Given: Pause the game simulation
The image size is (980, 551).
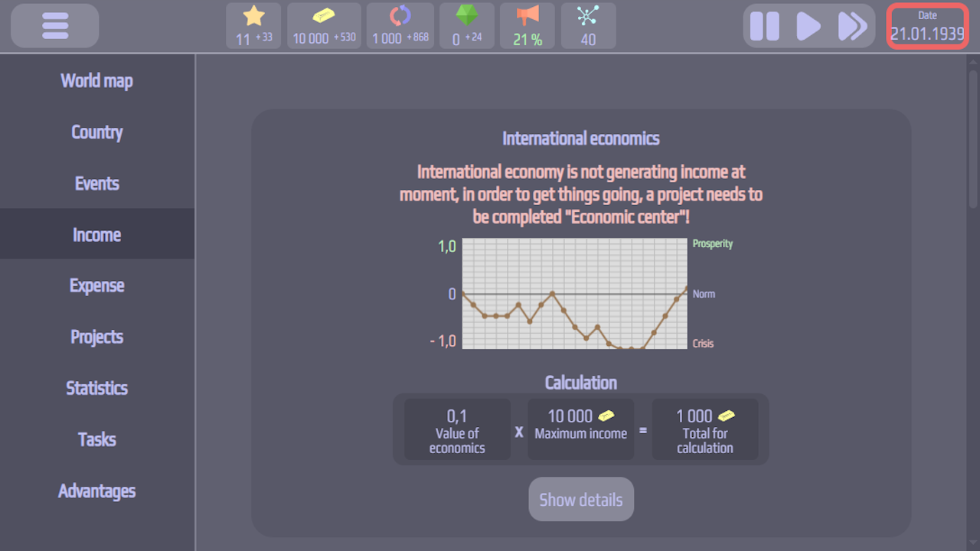Looking at the screenshot, I should click(764, 25).
